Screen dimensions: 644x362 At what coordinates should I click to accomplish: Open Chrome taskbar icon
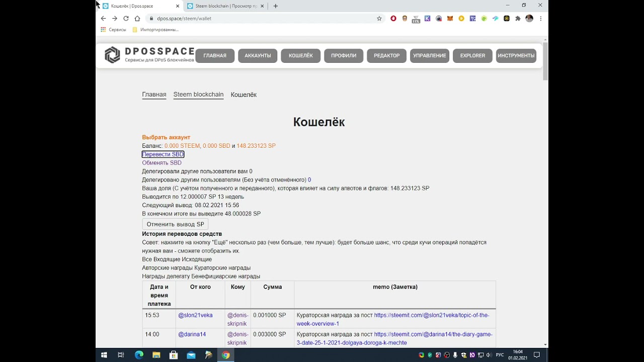tap(226, 355)
